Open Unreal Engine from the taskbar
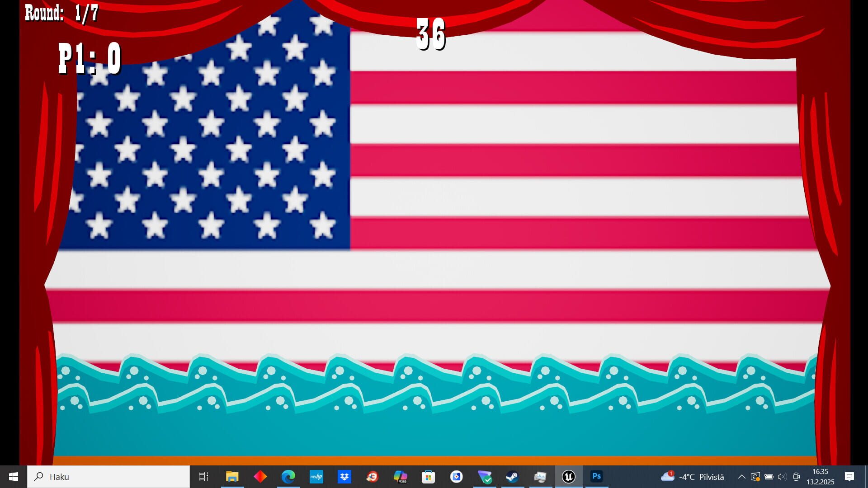Image resolution: width=868 pixels, height=488 pixels. click(569, 477)
